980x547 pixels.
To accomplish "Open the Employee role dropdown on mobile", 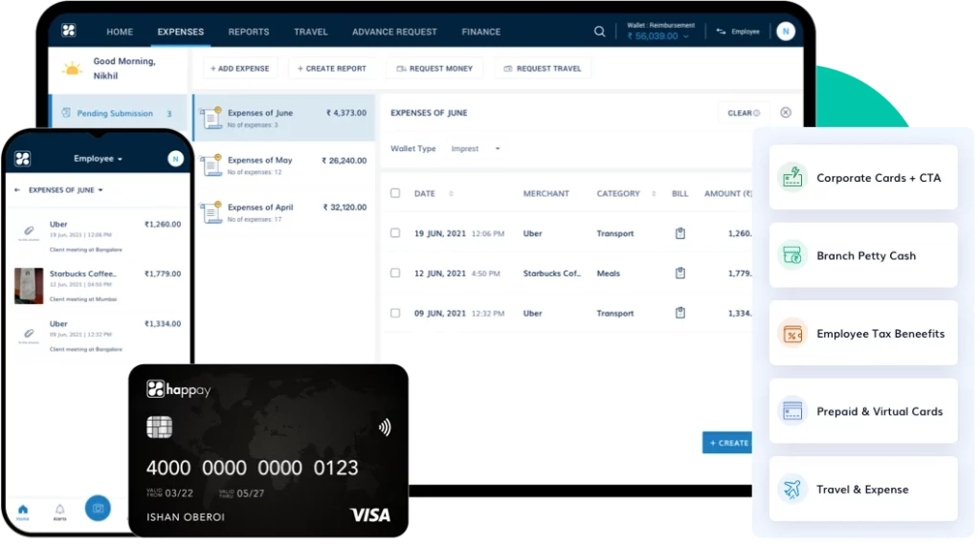I will 99,159.
